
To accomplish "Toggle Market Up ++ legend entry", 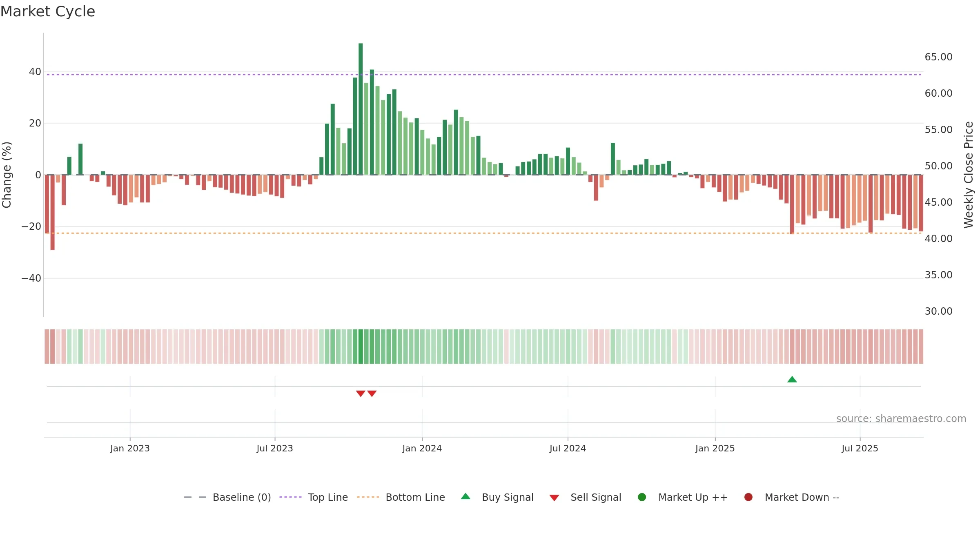I will click(x=683, y=497).
